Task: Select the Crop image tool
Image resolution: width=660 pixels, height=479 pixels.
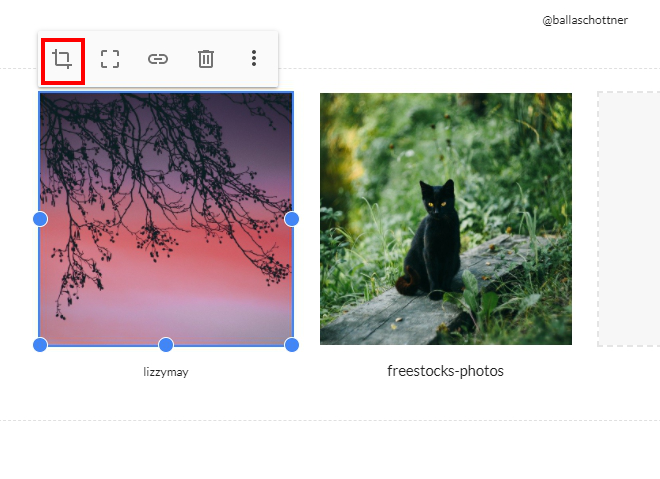Action: [x=62, y=59]
